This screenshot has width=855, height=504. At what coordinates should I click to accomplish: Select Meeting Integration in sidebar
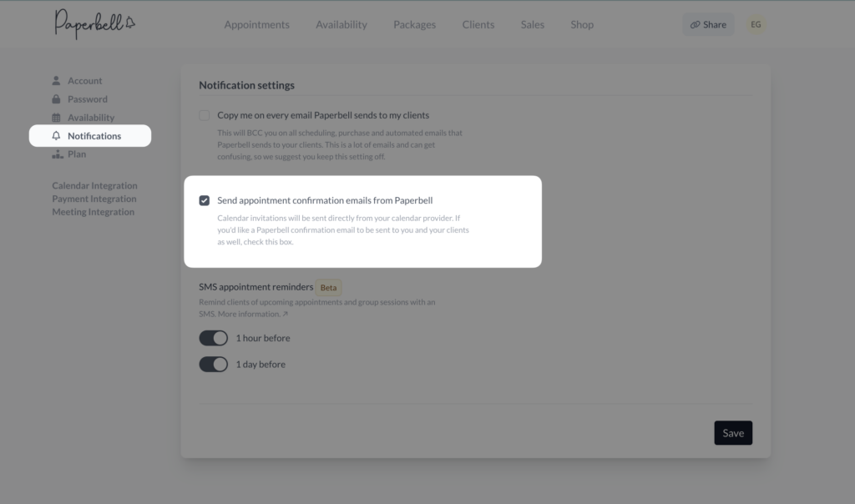click(93, 212)
